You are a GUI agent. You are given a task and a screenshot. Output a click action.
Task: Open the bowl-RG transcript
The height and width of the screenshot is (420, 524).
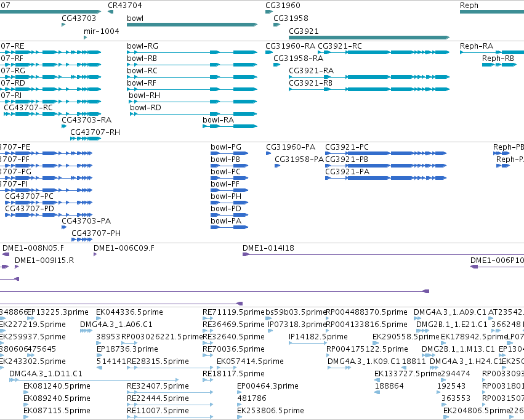[x=192, y=52]
